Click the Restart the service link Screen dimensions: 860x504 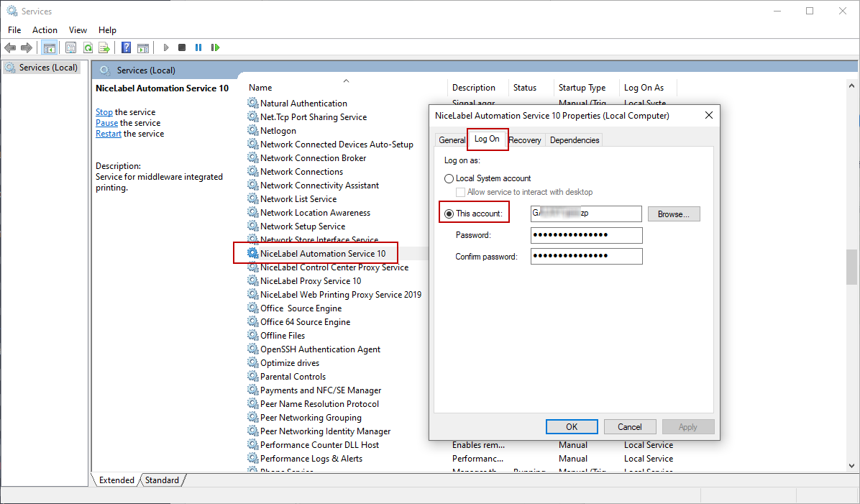pyautogui.click(x=109, y=134)
